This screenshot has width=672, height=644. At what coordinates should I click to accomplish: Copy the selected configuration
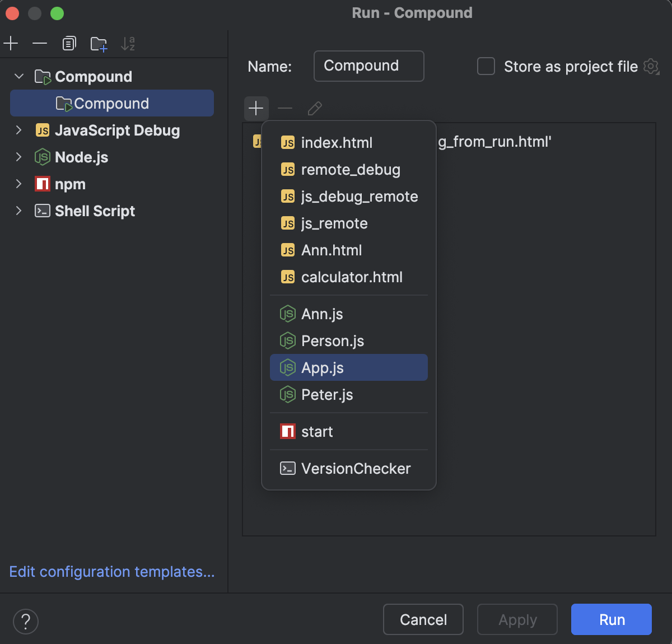(69, 43)
